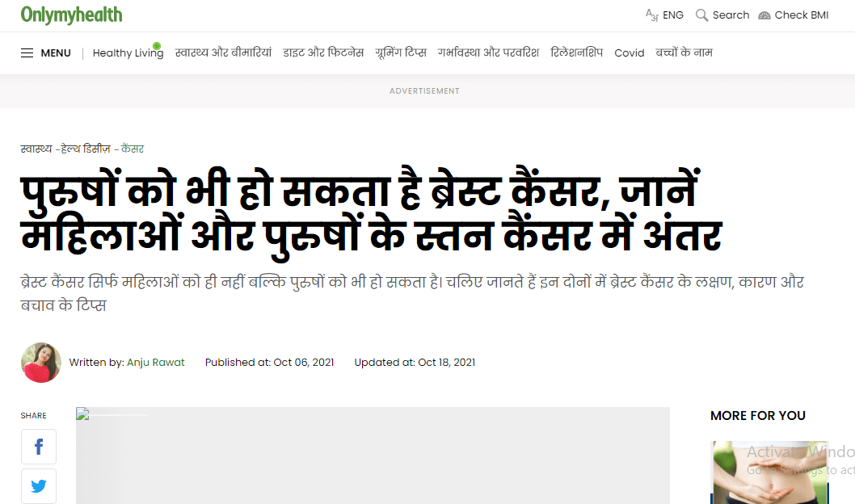Open the Healthy Living menu item
Screen dimensions: 855x504
(x=128, y=53)
